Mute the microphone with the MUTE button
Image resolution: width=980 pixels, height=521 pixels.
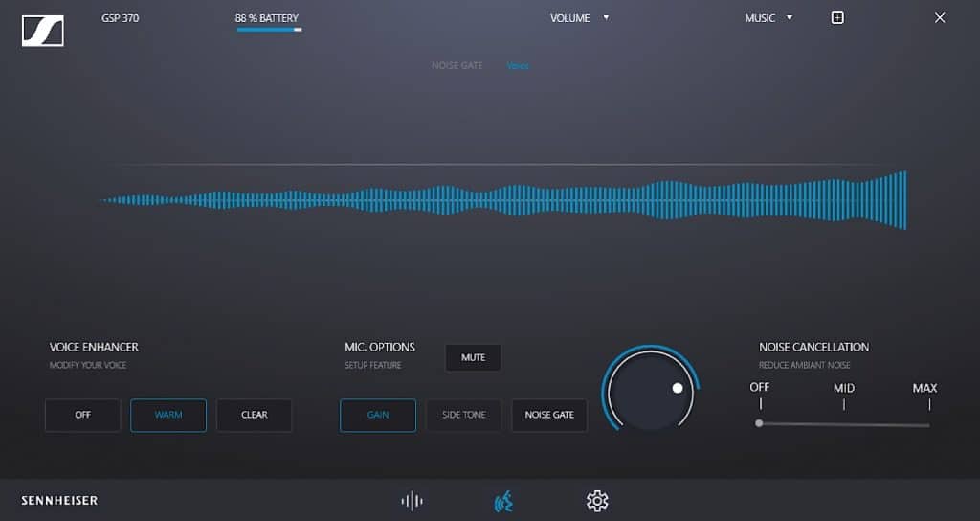pos(473,358)
